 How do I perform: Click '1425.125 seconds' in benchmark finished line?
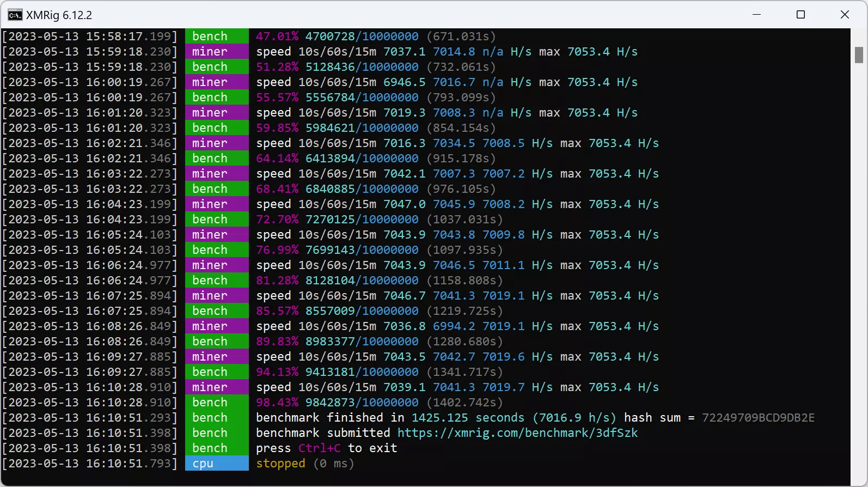point(468,418)
